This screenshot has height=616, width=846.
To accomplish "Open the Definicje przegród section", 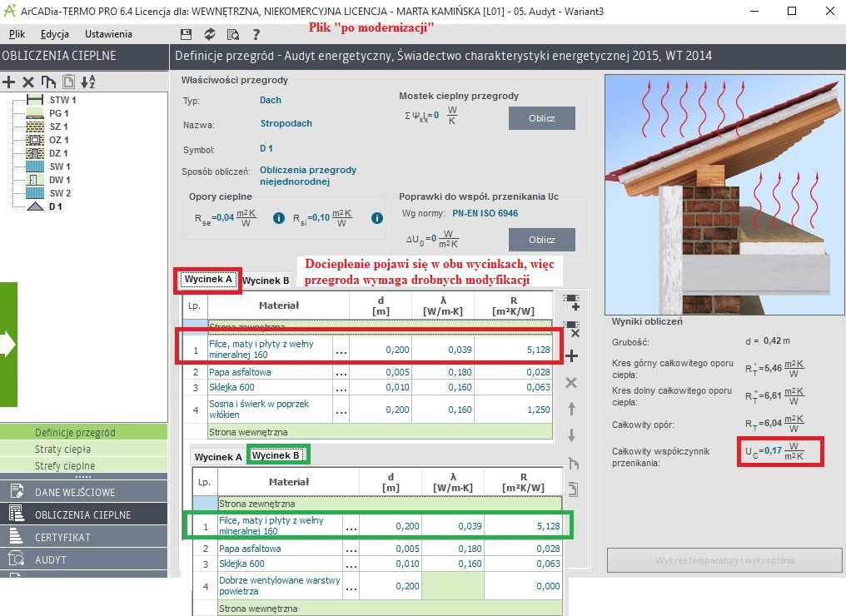I will point(83,433).
